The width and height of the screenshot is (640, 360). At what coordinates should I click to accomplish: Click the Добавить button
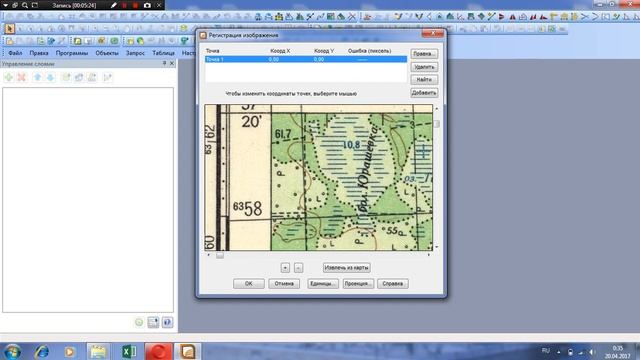tap(424, 93)
